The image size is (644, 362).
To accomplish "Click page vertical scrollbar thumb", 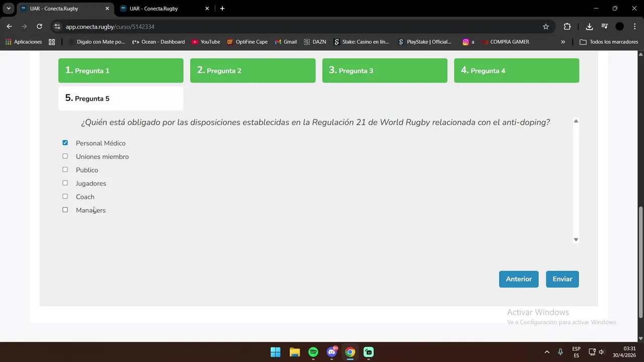I will (x=640, y=262).
